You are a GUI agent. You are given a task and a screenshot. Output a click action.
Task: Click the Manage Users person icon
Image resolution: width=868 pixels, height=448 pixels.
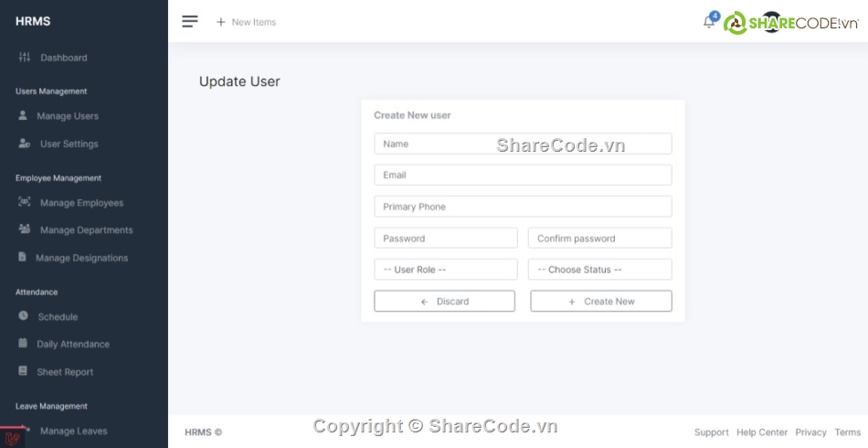pyautogui.click(x=23, y=116)
